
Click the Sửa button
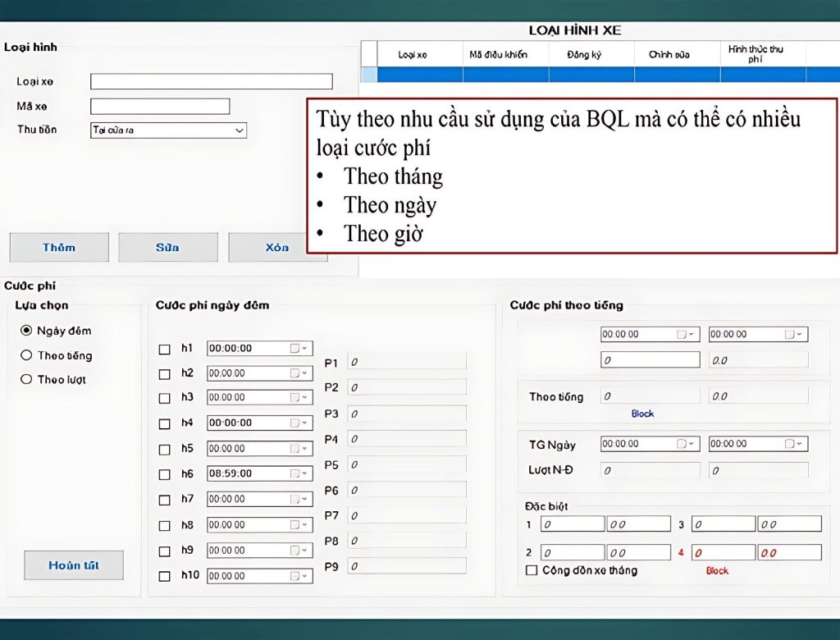168,247
